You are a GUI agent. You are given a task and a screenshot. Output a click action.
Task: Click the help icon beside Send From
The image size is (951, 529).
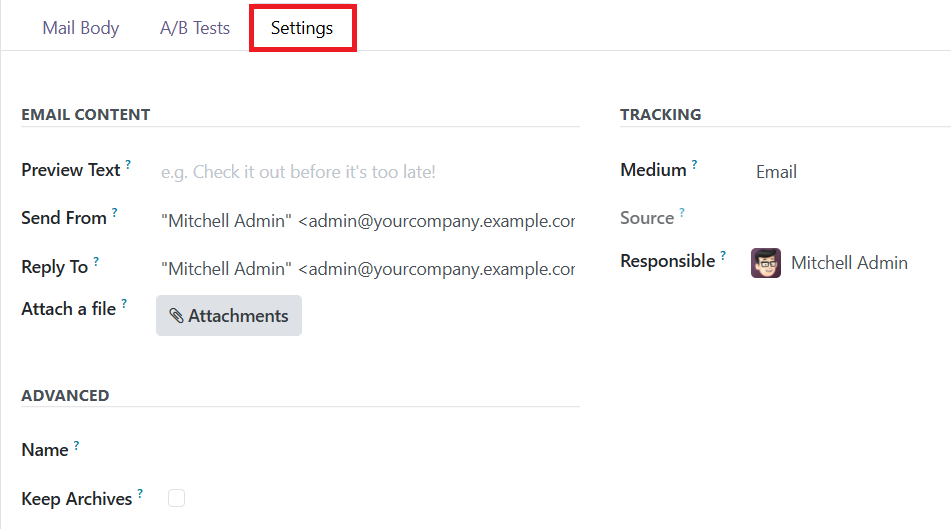click(x=115, y=212)
